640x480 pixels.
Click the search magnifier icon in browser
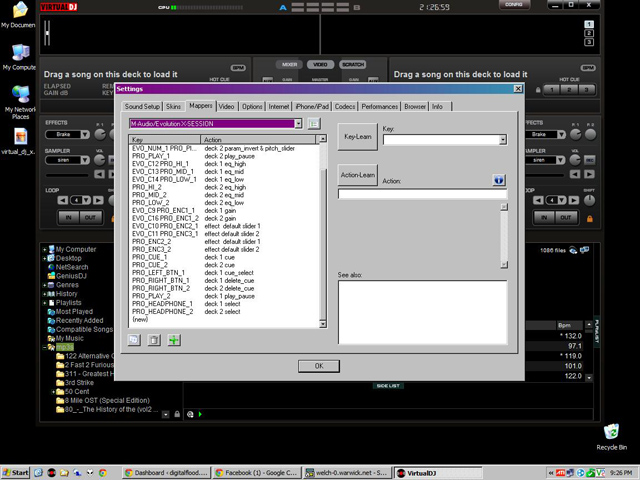click(190, 414)
